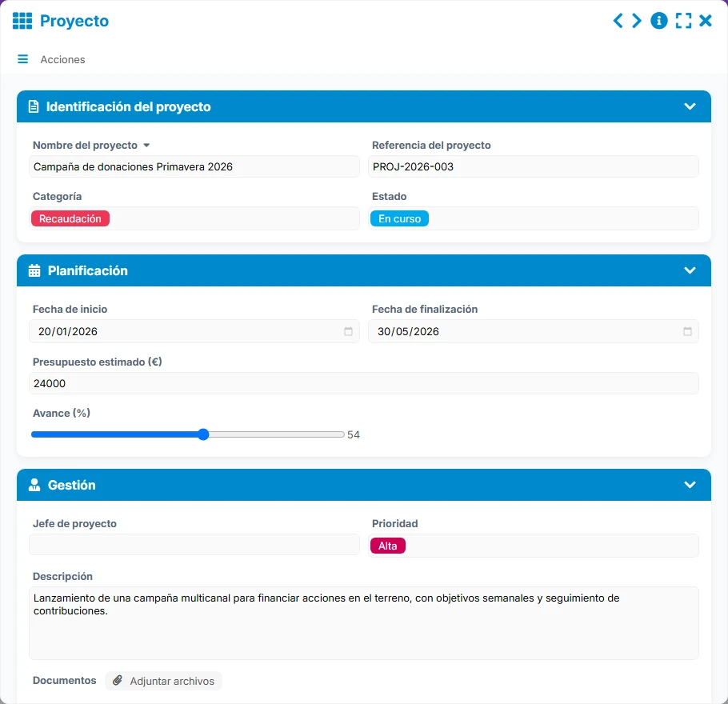
Task: Click the En curso status badge
Action: click(x=399, y=218)
